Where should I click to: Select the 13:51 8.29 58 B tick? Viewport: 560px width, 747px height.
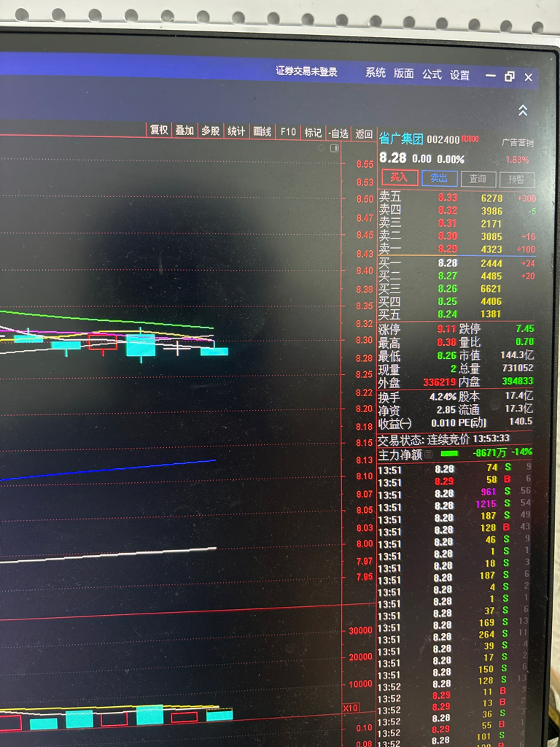coord(454,480)
